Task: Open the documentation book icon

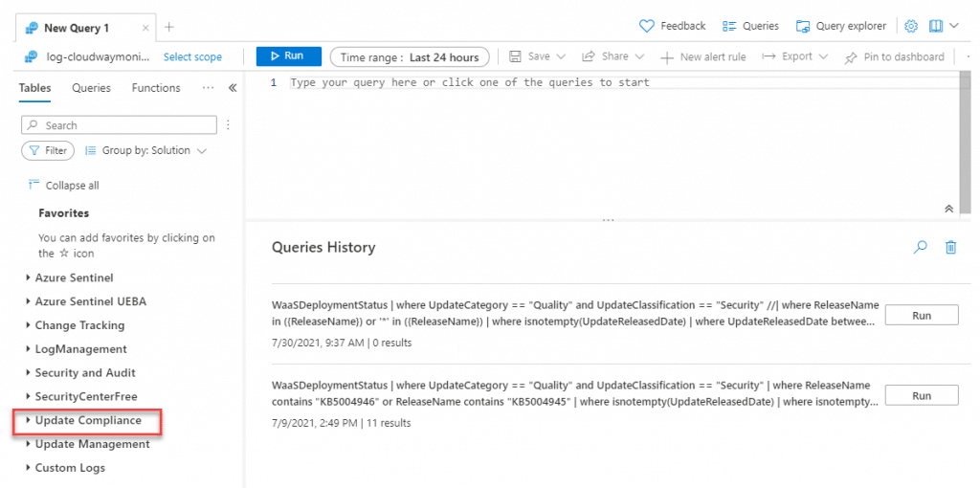Action: [x=935, y=26]
